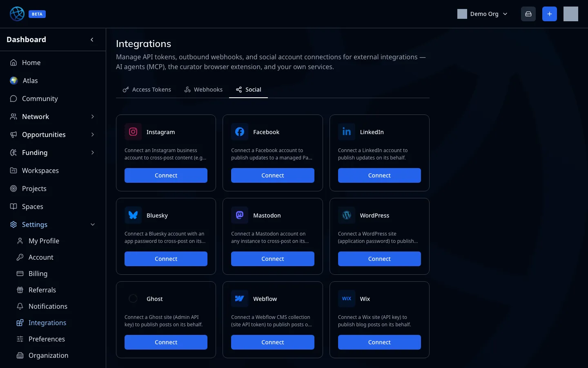Open Organization building icon
Viewport: 588px width, 368px height.
coord(20,355)
